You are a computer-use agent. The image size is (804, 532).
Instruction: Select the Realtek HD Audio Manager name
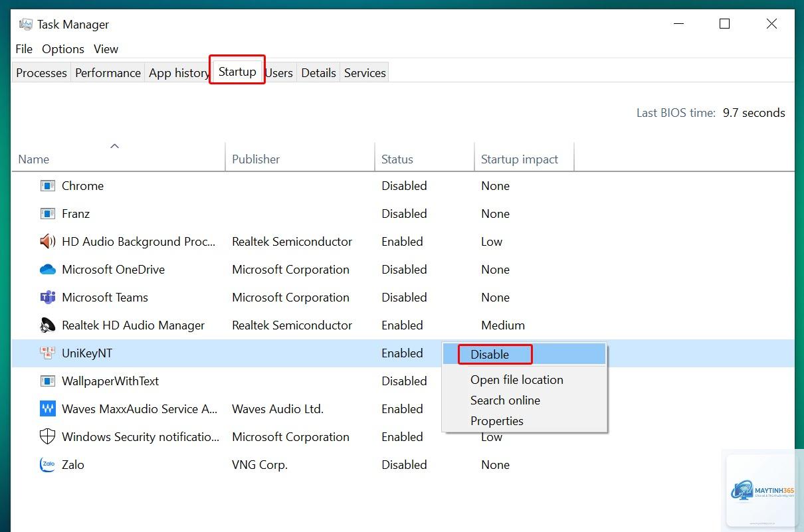pyautogui.click(x=133, y=325)
